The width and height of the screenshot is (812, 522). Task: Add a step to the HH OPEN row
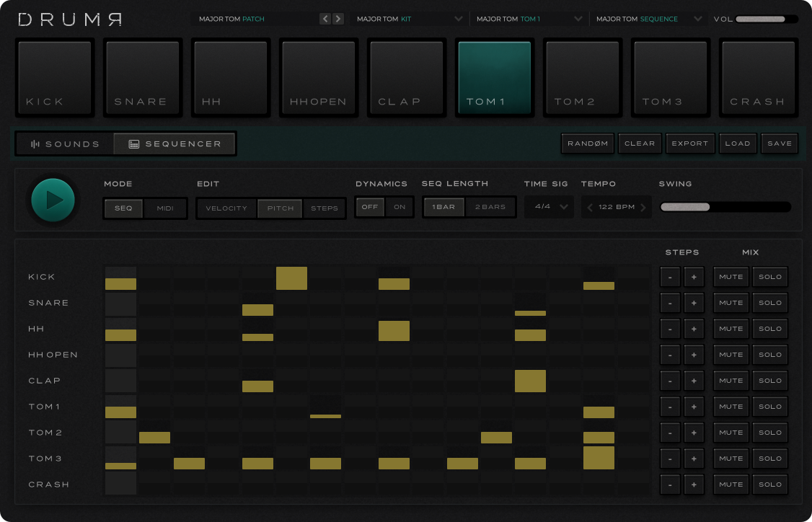(x=694, y=355)
